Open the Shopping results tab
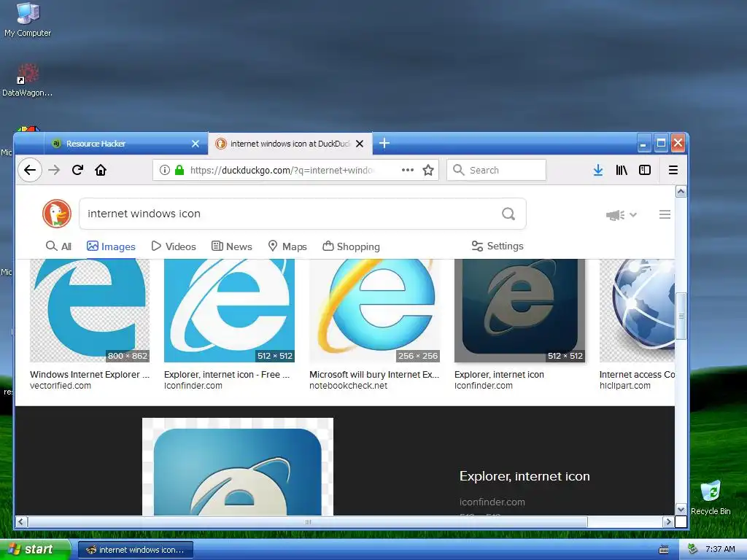 351,246
